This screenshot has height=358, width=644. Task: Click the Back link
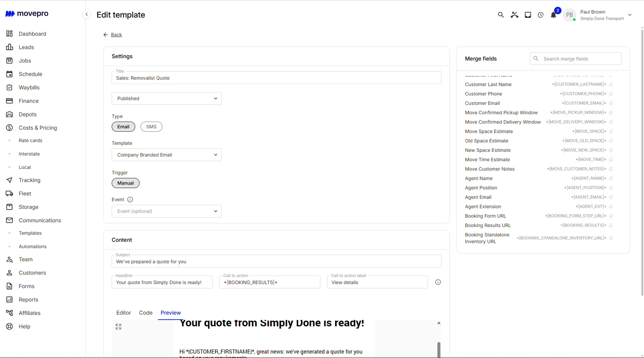(116, 35)
